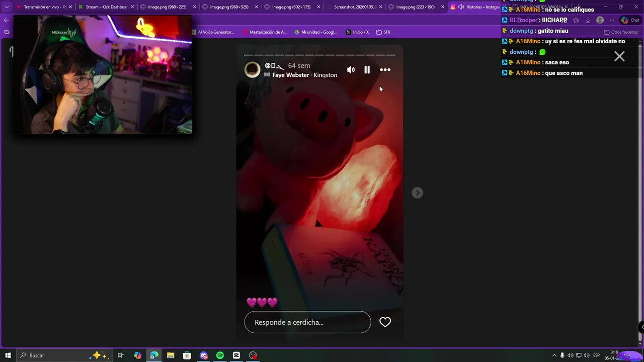Open Task View on the taskbar

click(x=121, y=355)
